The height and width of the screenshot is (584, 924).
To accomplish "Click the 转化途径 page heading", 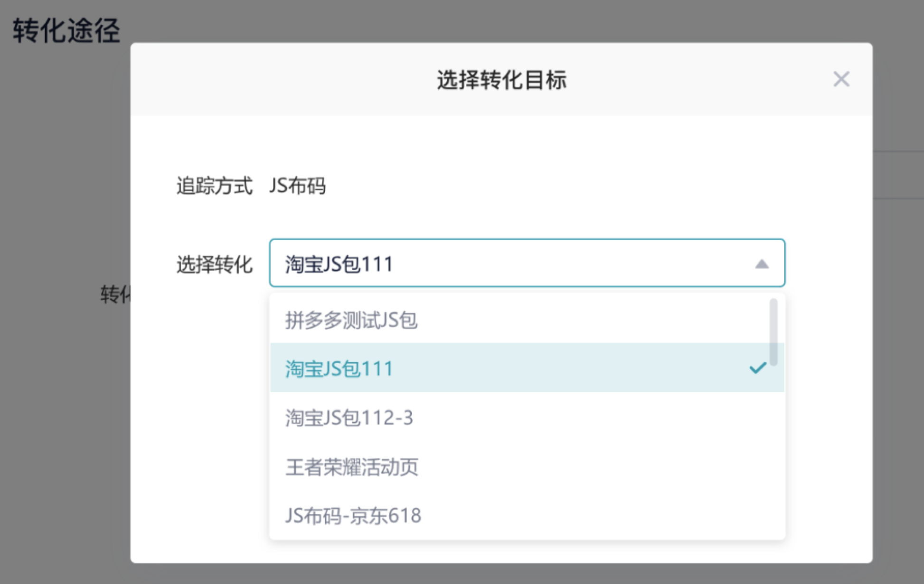I will pos(66,29).
